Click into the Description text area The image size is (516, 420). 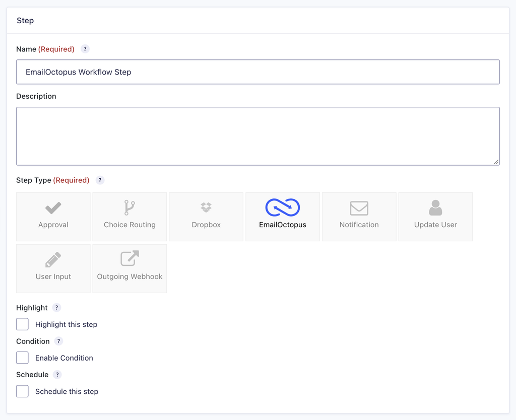pos(258,136)
